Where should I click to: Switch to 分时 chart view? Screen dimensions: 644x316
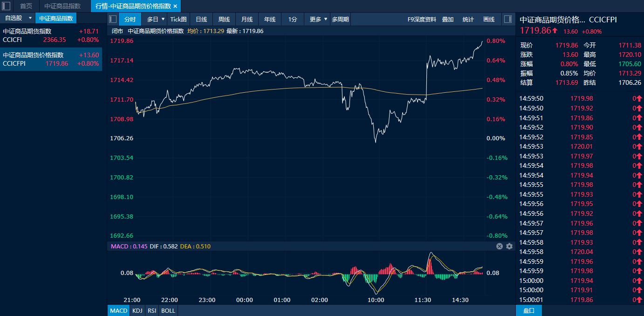click(x=130, y=19)
